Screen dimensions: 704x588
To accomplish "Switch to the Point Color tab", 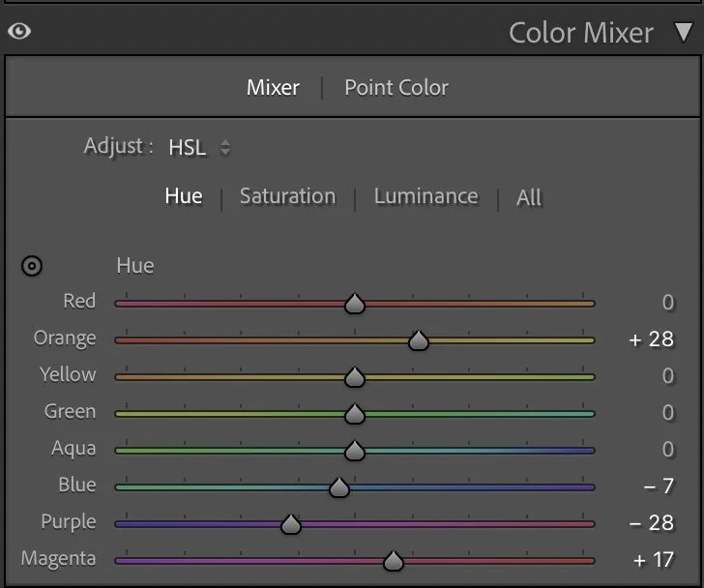I will click(x=396, y=88).
